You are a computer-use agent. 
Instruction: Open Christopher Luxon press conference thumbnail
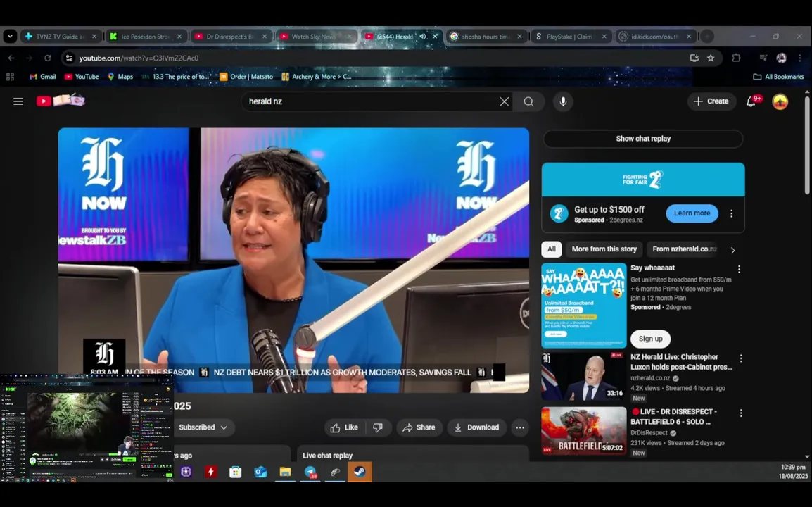pos(583,376)
